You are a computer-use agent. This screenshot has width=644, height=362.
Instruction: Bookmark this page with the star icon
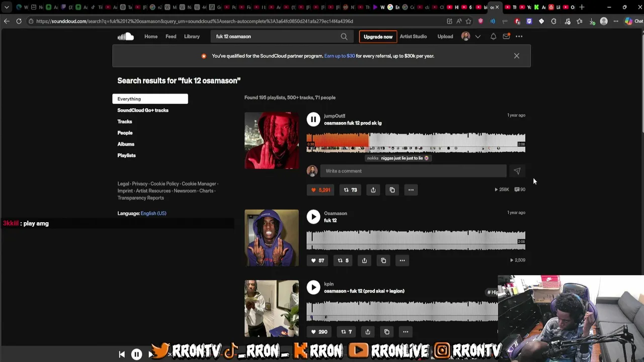coord(468,21)
